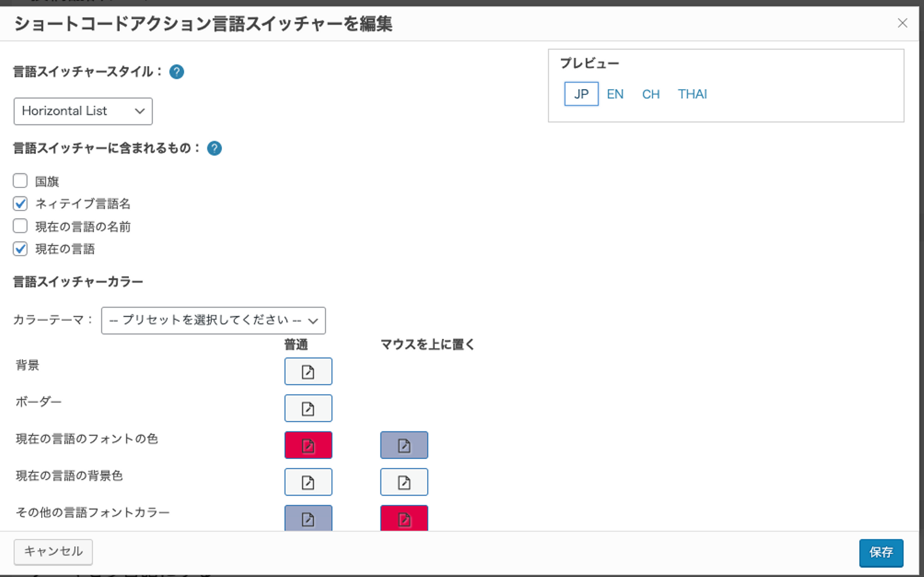Click help icon beside 言語スイッチャースタイル

176,72
